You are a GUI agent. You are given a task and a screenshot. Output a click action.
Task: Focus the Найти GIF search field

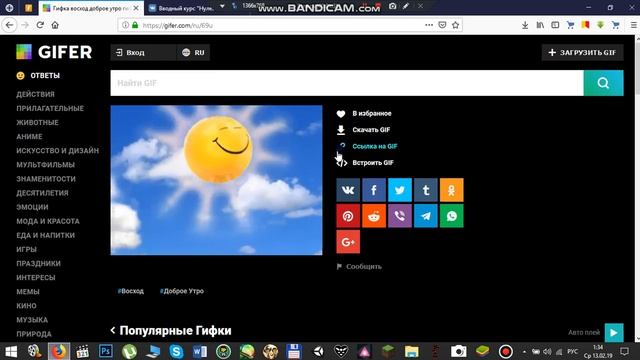[347, 83]
